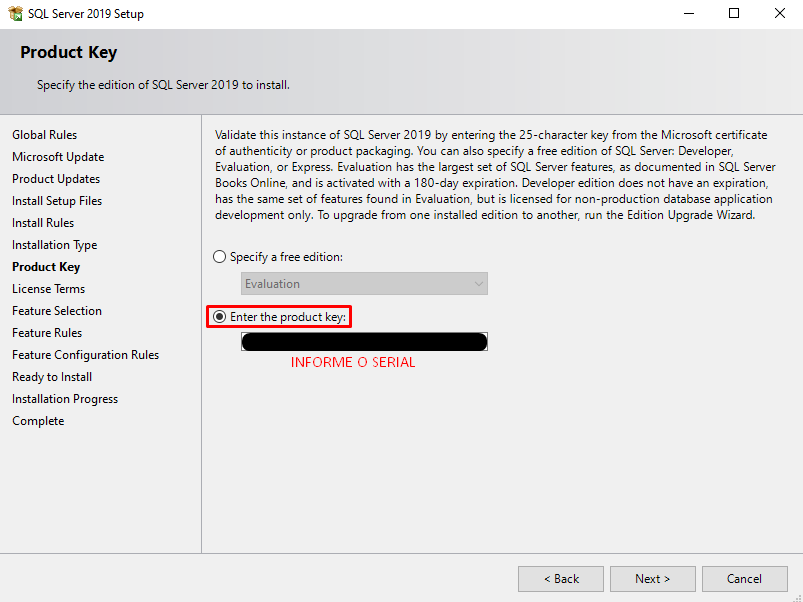
Task: Click the Microsoft Update step
Action: (58, 157)
